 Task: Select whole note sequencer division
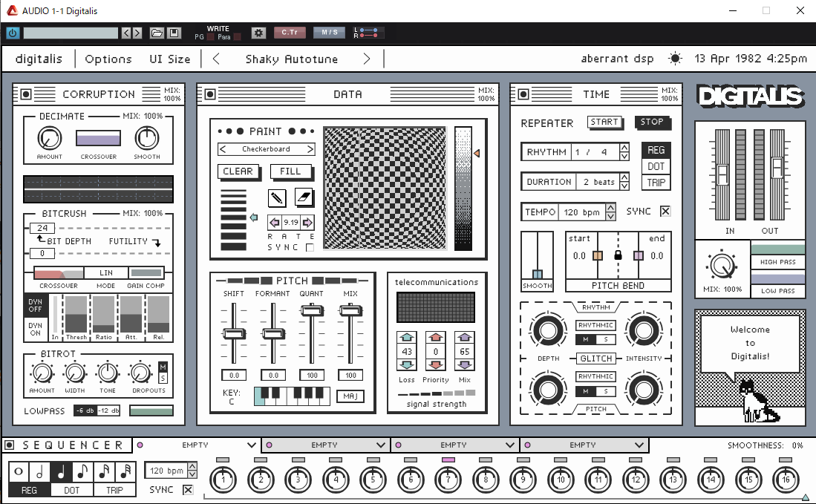[19, 472]
